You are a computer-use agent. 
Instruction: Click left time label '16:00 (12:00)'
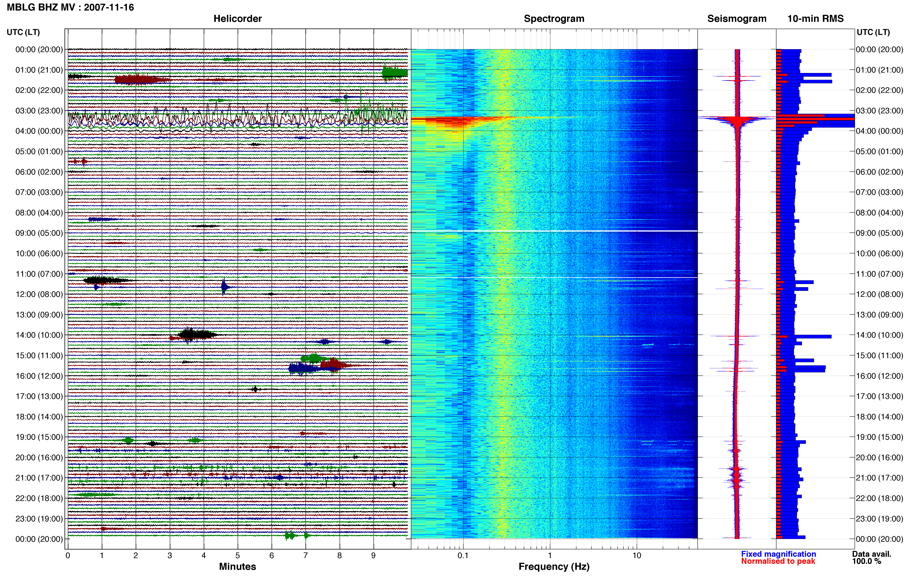click(x=39, y=376)
